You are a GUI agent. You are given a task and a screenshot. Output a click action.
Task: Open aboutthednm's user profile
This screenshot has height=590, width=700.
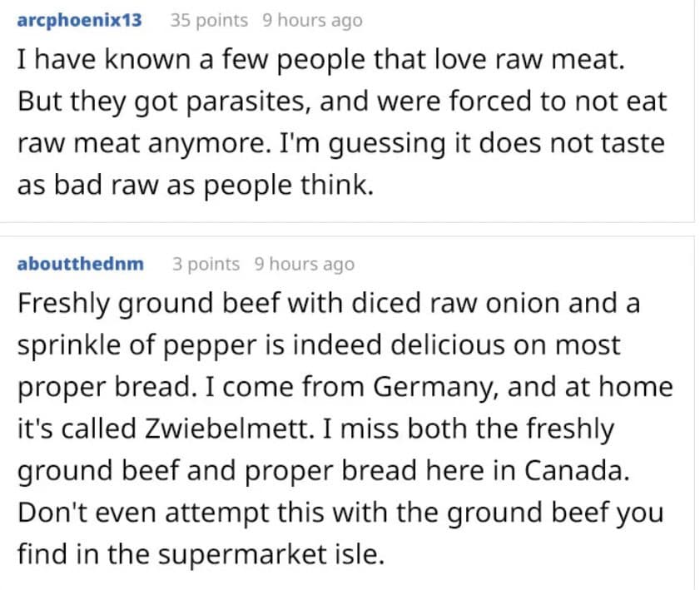(x=81, y=264)
